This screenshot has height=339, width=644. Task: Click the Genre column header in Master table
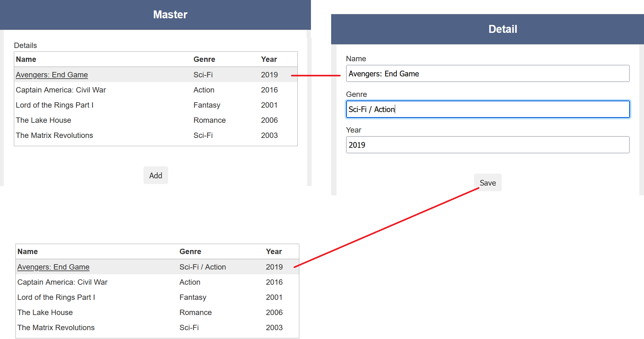point(204,59)
